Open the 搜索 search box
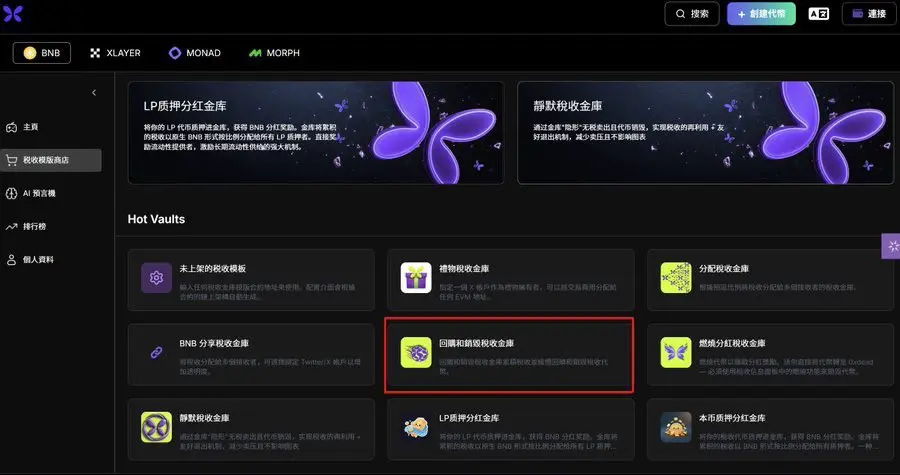Viewport: 900px width, 475px height. 692,14
